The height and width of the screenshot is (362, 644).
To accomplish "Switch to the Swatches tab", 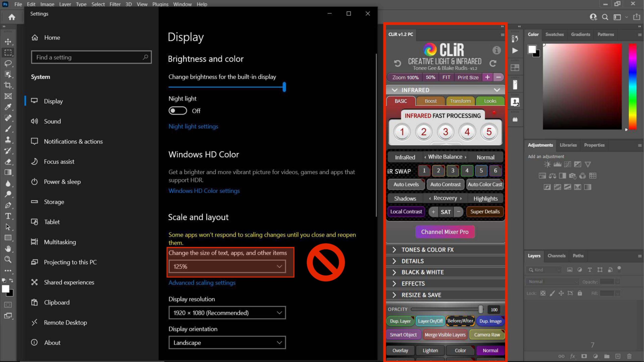I will click(554, 34).
